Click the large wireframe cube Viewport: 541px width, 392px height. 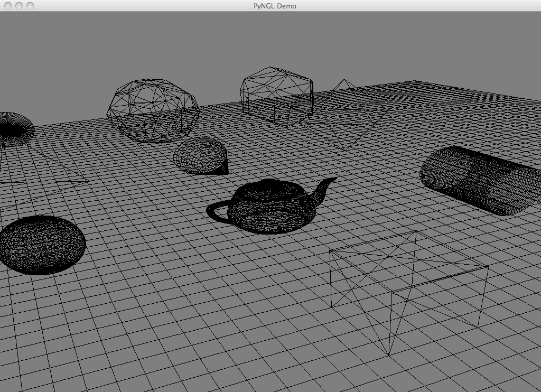point(409,293)
